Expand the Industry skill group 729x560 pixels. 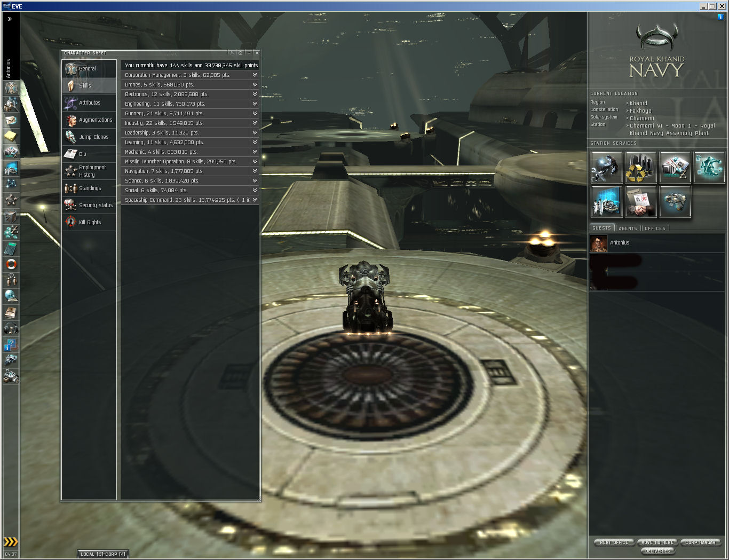(255, 123)
